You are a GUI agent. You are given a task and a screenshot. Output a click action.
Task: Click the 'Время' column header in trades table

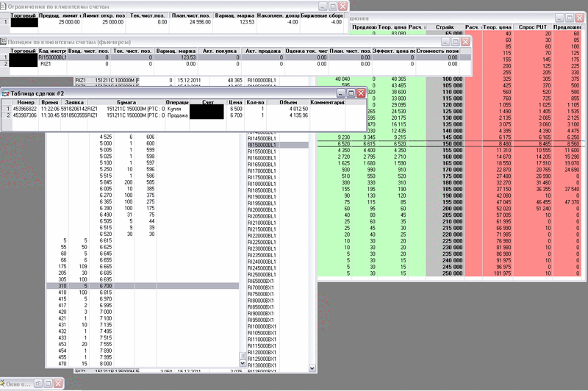coord(50,102)
